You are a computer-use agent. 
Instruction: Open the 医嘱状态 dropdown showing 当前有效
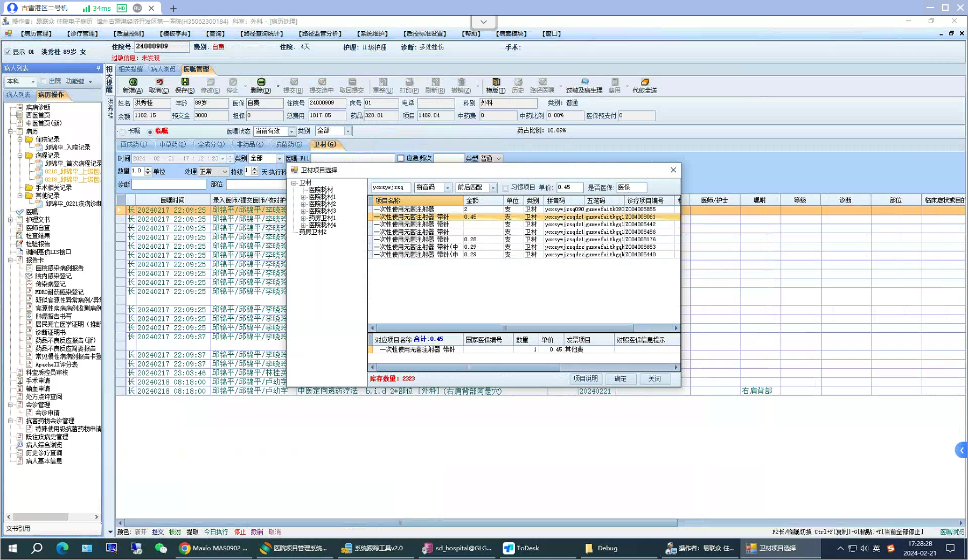[x=291, y=131]
